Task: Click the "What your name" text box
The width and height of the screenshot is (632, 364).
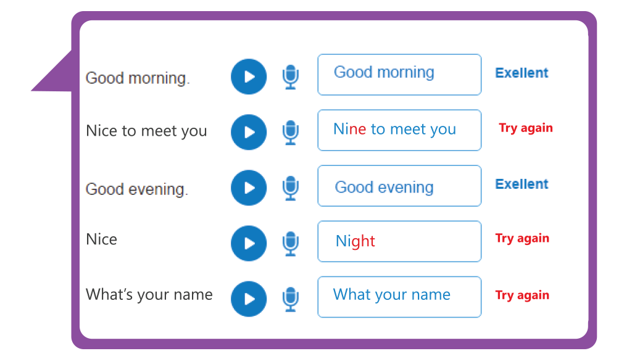Action: click(x=399, y=297)
